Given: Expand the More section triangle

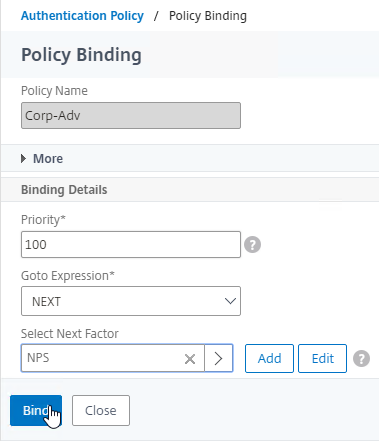Looking at the screenshot, I should point(23,159).
